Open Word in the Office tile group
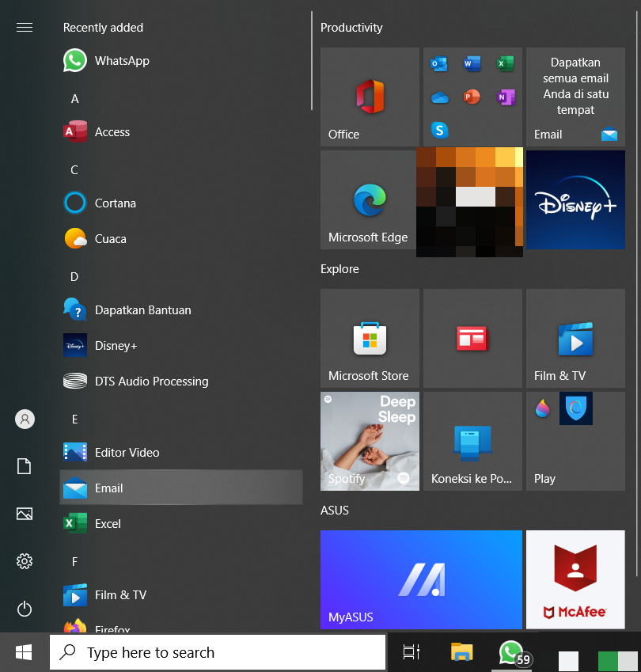The image size is (641, 672). (x=472, y=64)
